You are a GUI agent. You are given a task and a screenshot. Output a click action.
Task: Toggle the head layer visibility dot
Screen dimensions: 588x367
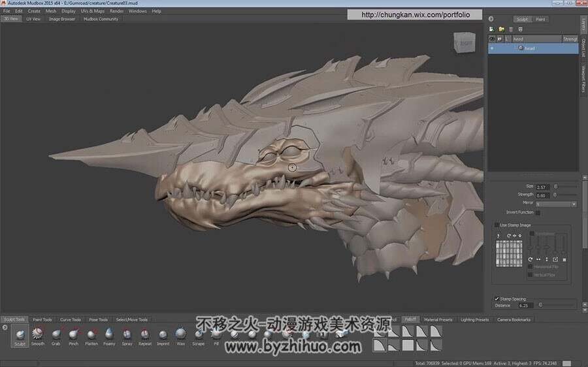(492, 48)
